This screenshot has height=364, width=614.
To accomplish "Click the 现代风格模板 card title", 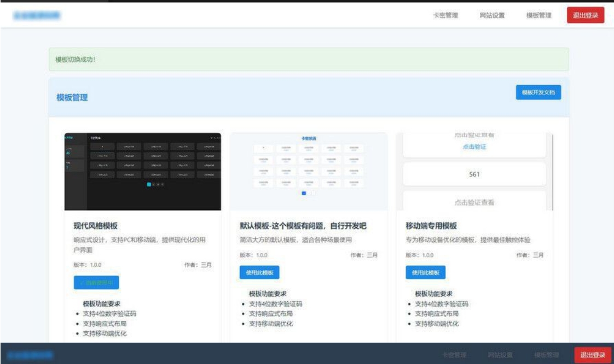I will [96, 226].
